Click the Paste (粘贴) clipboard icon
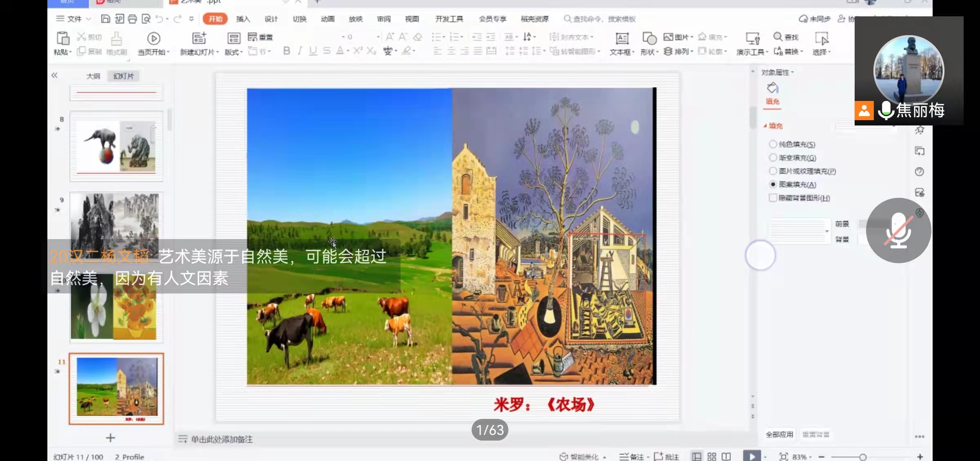Image resolution: width=980 pixels, height=461 pixels. pyautogui.click(x=62, y=38)
